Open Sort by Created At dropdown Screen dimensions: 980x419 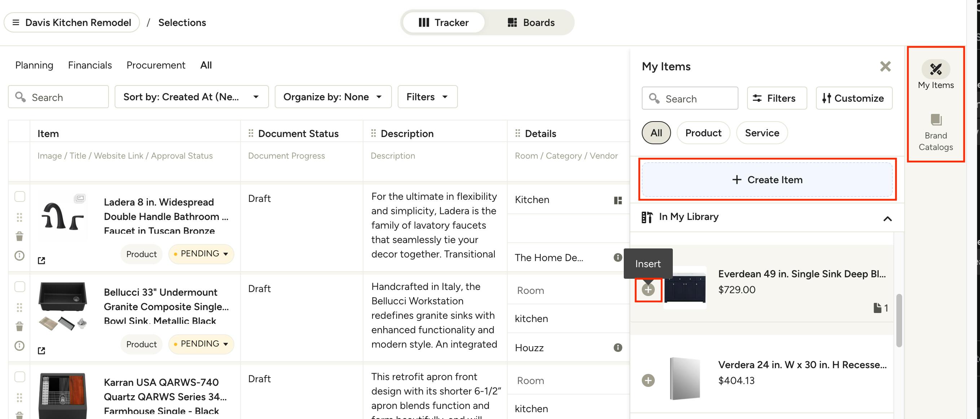point(191,97)
